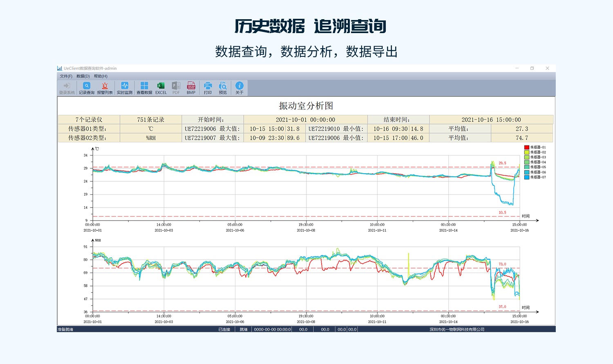Open the 关于 about dialog icon
613x364 pixels.
point(239,87)
